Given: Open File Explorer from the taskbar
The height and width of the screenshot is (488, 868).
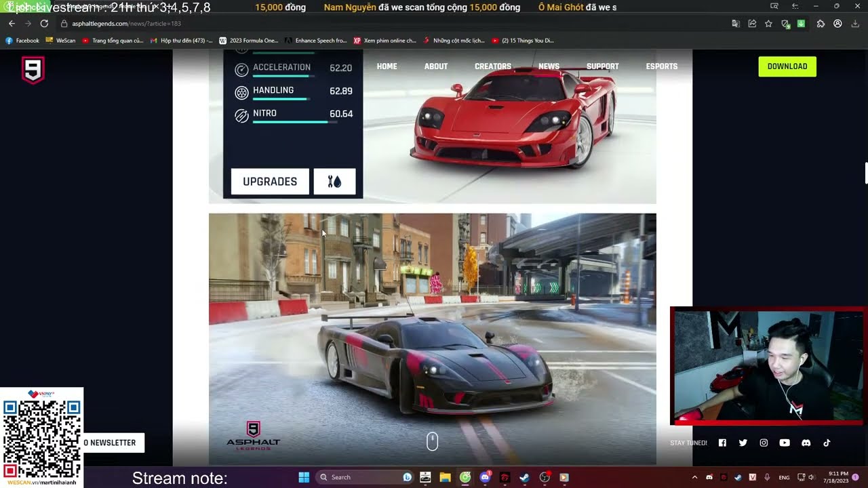Looking at the screenshot, I should point(445,477).
